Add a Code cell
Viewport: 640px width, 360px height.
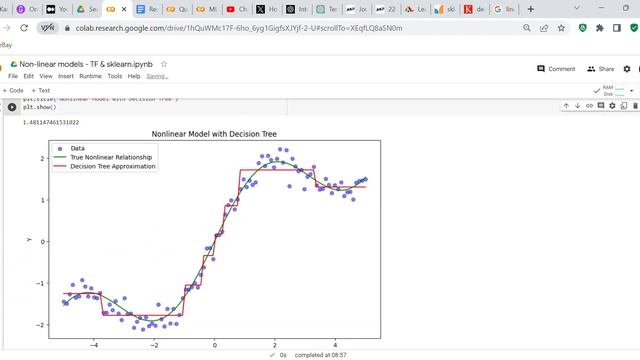[13, 91]
